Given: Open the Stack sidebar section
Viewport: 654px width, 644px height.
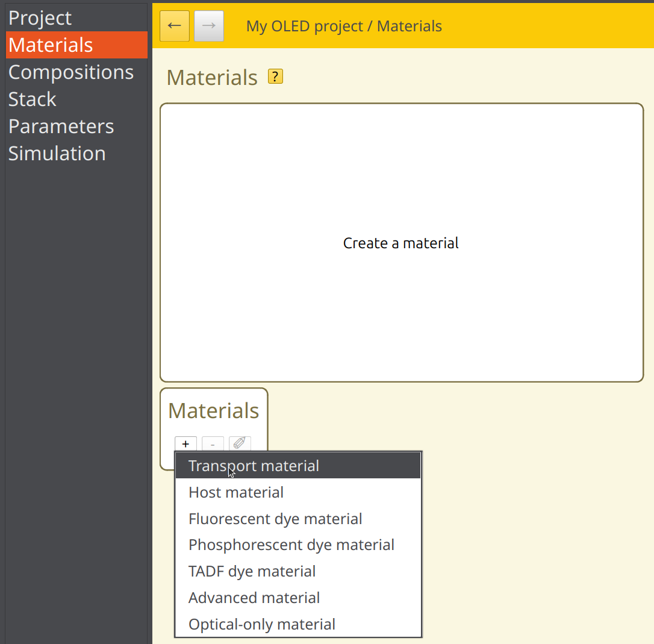Looking at the screenshot, I should 33,99.
